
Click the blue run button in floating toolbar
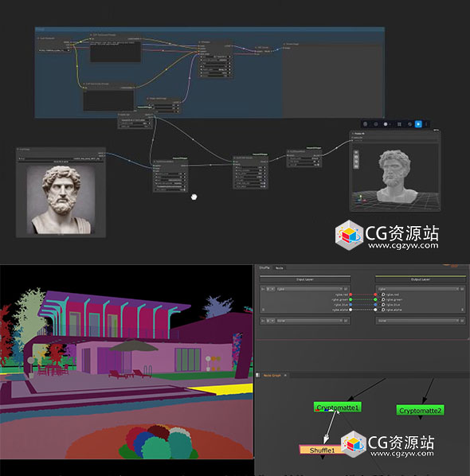pyautogui.click(x=418, y=124)
